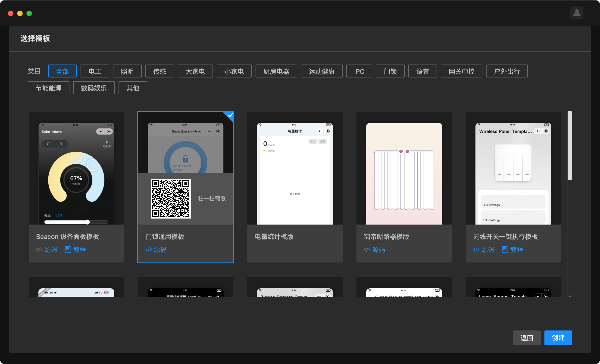Click the padlock icon in SmartLock preview
600x364 pixels.
click(x=185, y=159)
